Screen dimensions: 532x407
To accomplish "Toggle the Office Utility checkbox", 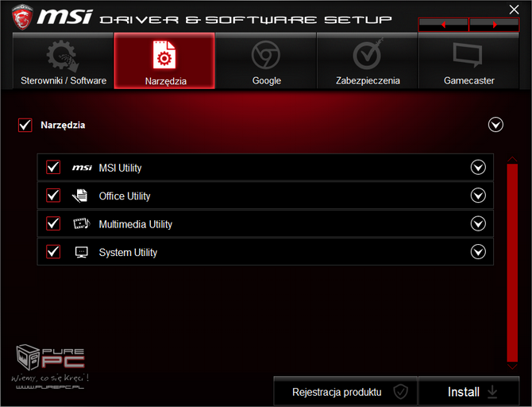I will click(x=53, y=196).
